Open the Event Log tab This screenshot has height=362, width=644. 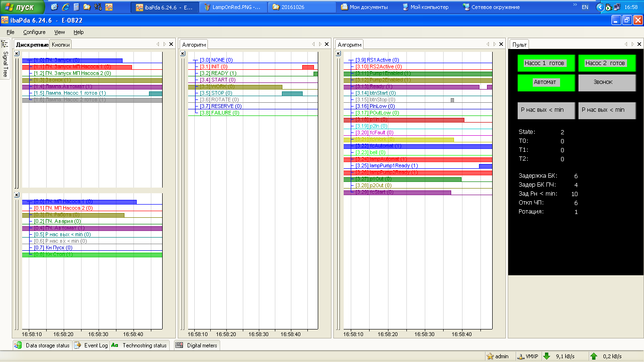tap(91, 346)
